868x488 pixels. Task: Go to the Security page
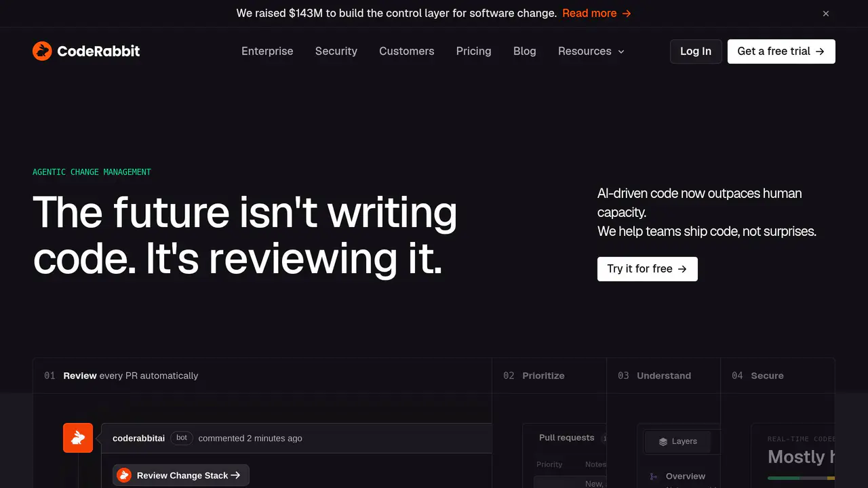[336, 51]
